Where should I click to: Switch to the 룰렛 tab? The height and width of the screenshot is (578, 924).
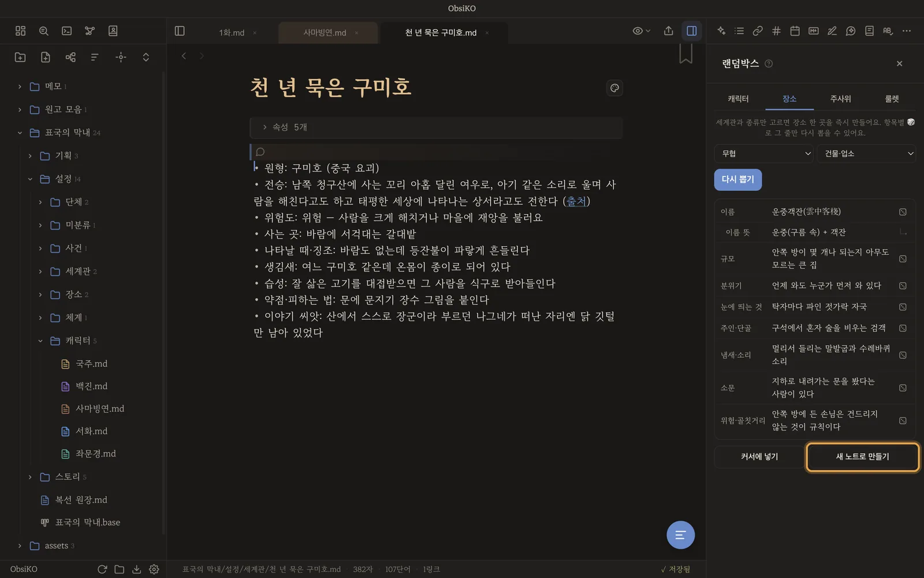tap(892, 99)
